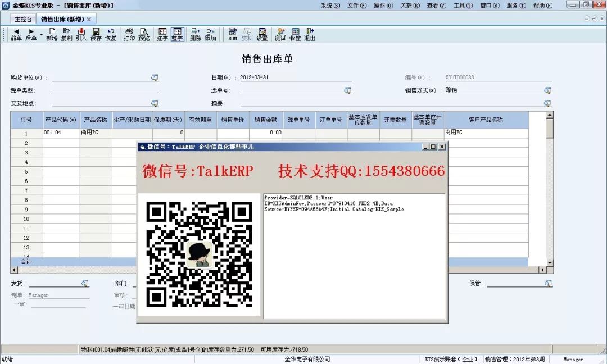Add a row with 添加 icon
The height and width of the screenshot is (364, 607).
pyautogui.click(x=210, y=34)
